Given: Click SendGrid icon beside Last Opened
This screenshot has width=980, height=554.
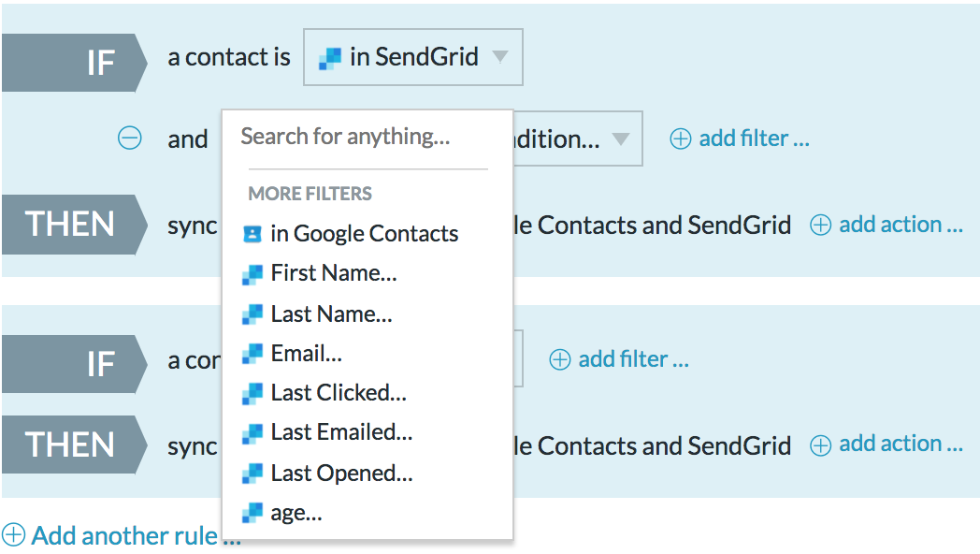Looking at the screenshot, I should [x=252, y=474].
